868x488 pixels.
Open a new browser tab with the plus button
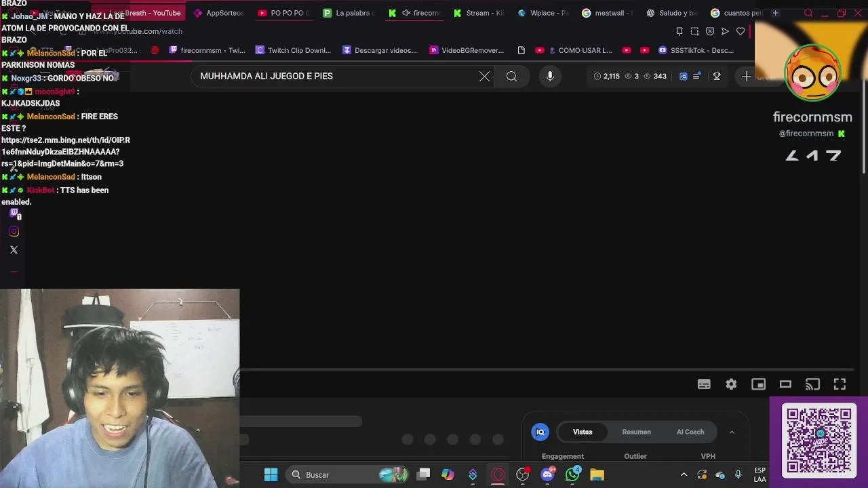coord(775,13)
